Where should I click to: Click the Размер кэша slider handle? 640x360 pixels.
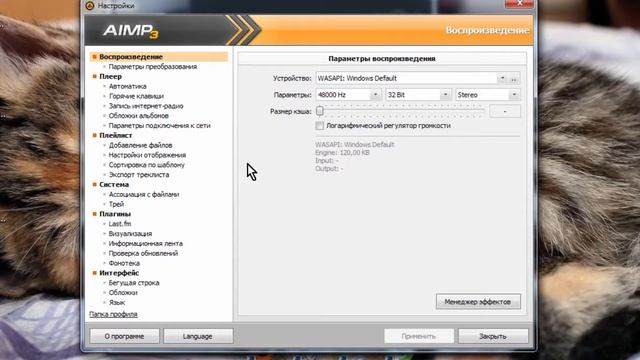pos(320,111)
